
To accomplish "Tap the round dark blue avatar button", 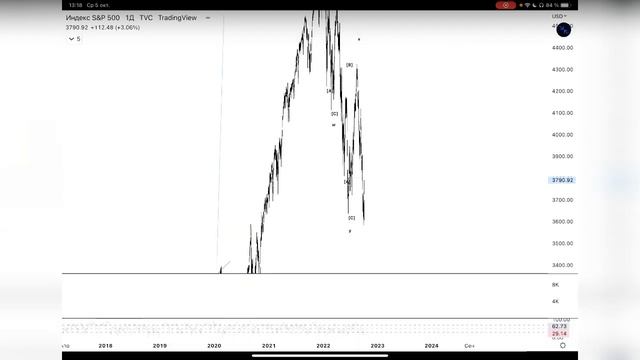I will pos(564,29).
